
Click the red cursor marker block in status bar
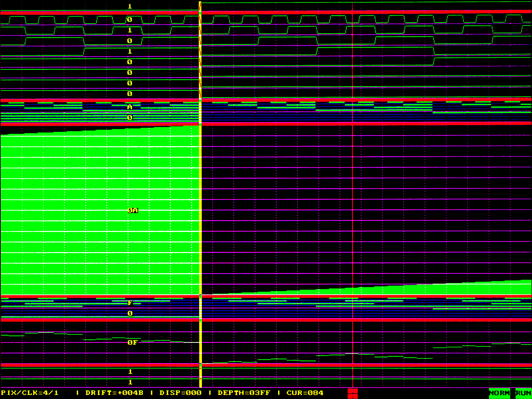tap(353, 393)
